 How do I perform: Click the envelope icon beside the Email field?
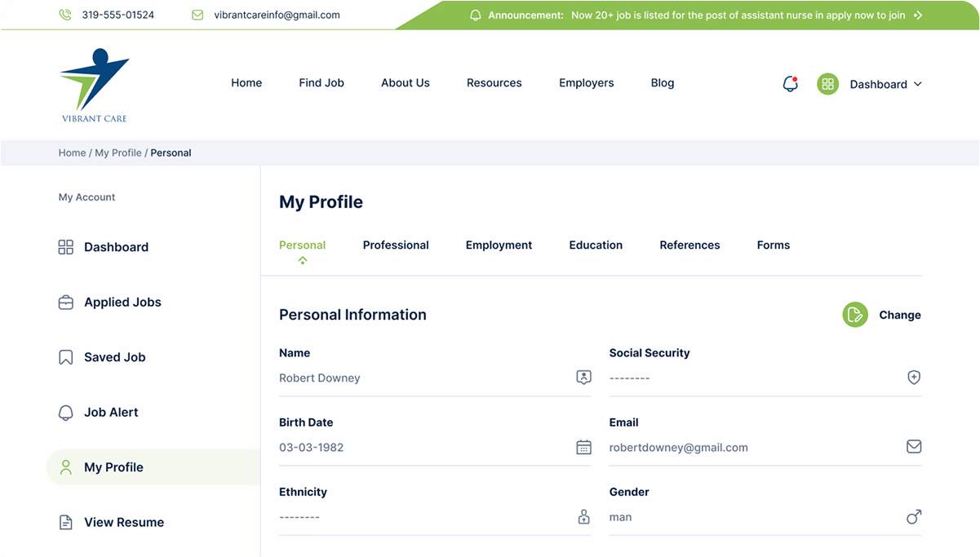(x=913, y=447)
